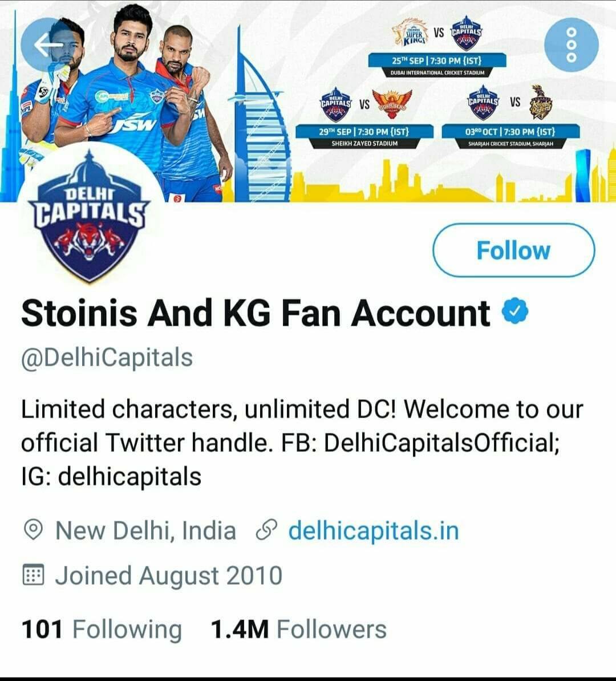Image resolution: width=616 pixels, height=681 pixels.
Task: Open the three-dot overflow menu
Action: click(x=571, y=44)
